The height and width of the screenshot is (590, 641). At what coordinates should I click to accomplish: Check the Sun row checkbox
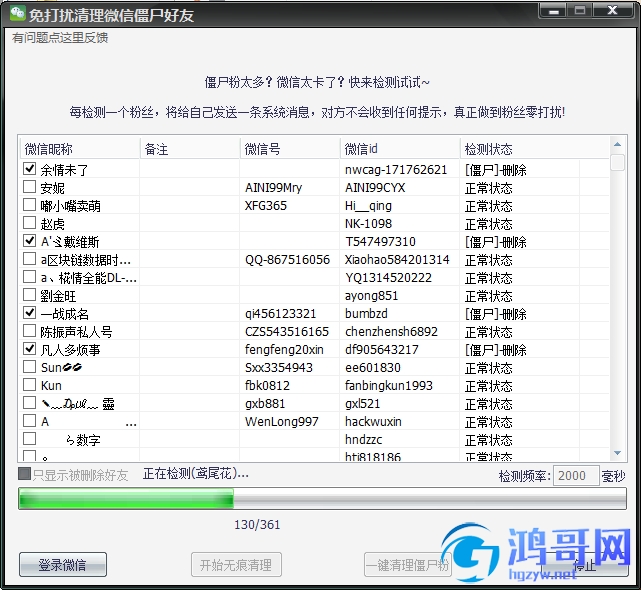tap(29, 366)
